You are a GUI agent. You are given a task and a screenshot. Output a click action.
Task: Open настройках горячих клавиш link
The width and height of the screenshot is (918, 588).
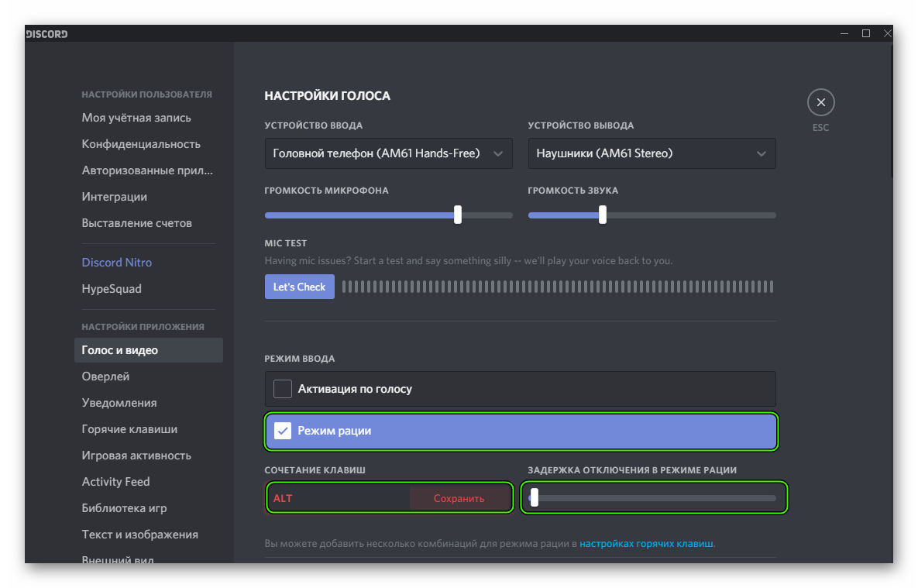[x=646, y=544]
